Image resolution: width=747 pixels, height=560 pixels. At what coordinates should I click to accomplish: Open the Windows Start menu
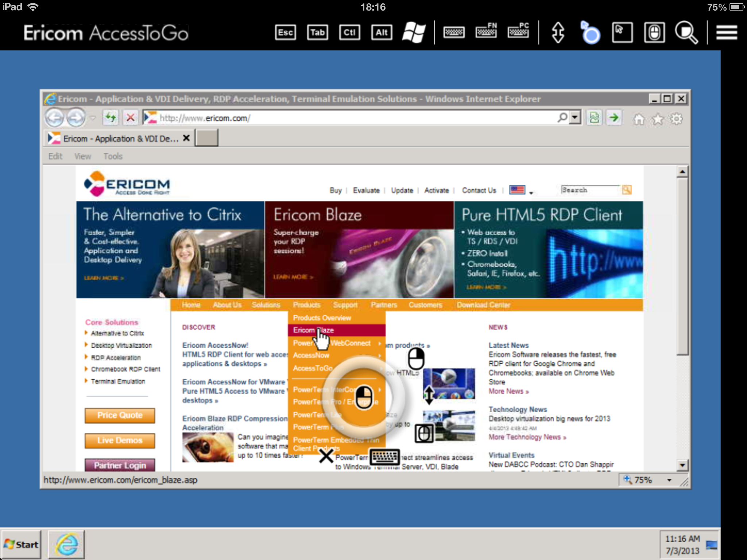click(x=22, y=544)
